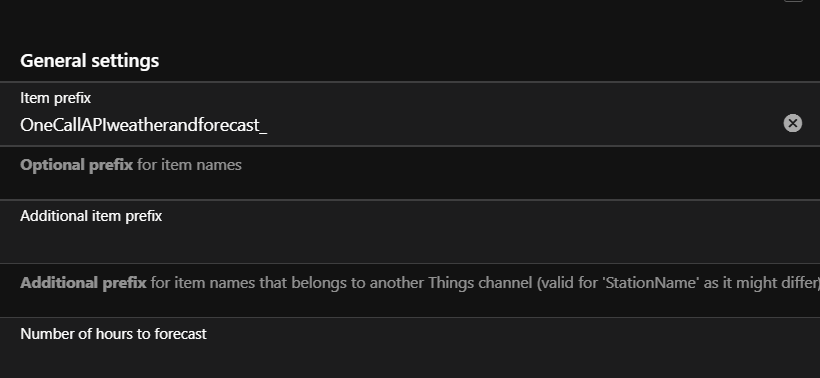This screenshot has height=378, width=820.
Task: Click the empty space right of General settings heading
Action: [486, 61]
